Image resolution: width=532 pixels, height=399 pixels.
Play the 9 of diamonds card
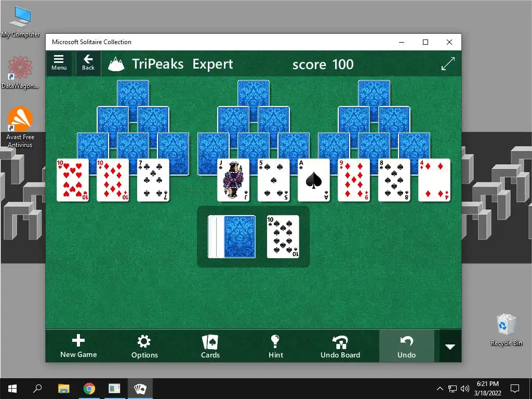click(354, 180)
